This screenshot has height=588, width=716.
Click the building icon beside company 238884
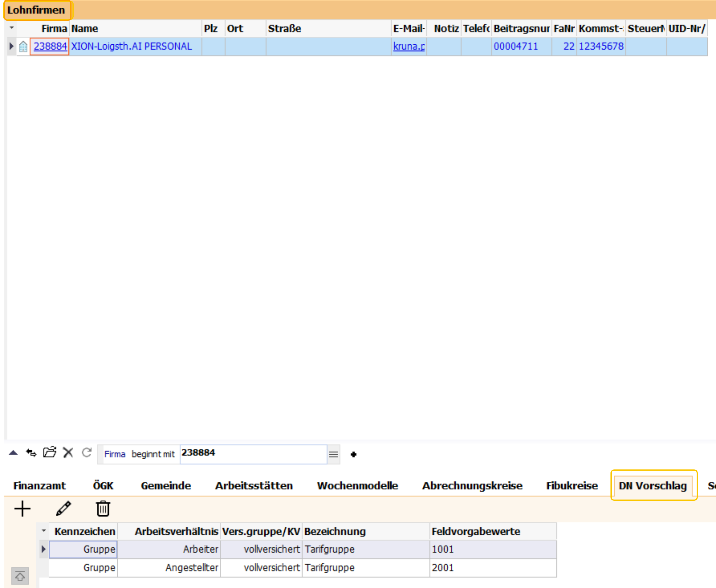pos(23,46)
